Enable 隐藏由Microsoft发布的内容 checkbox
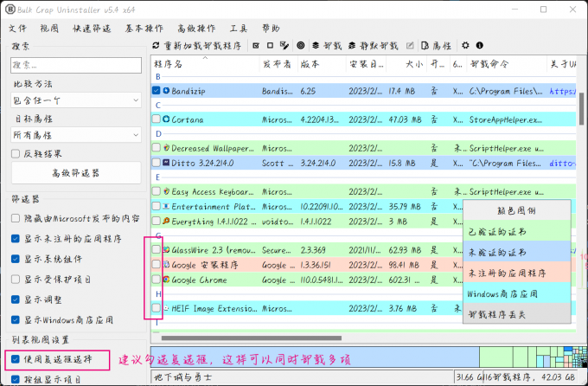The width and height of the screenshot is (588, 386). pyautogui.click(x=16, y=218)
